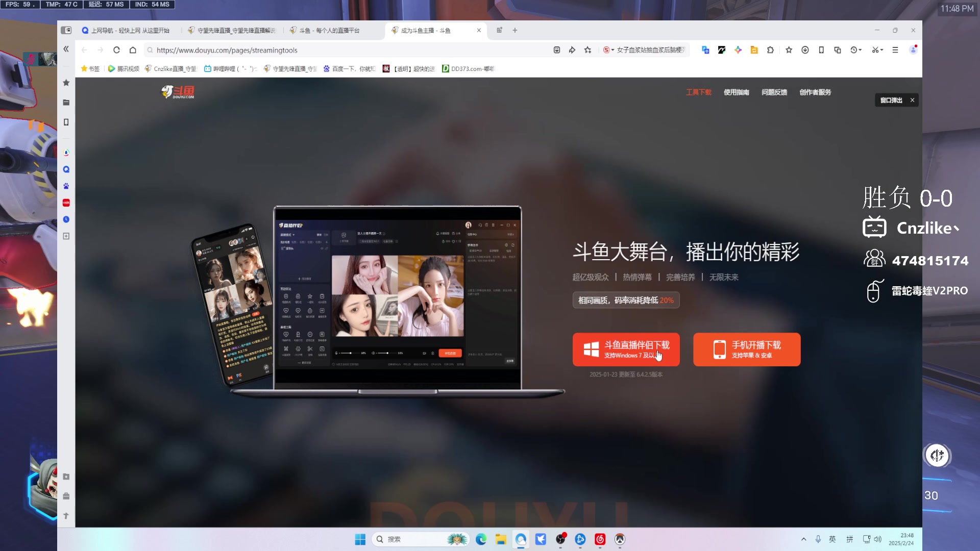Open the orange folder sync extension

coord(754,50)
